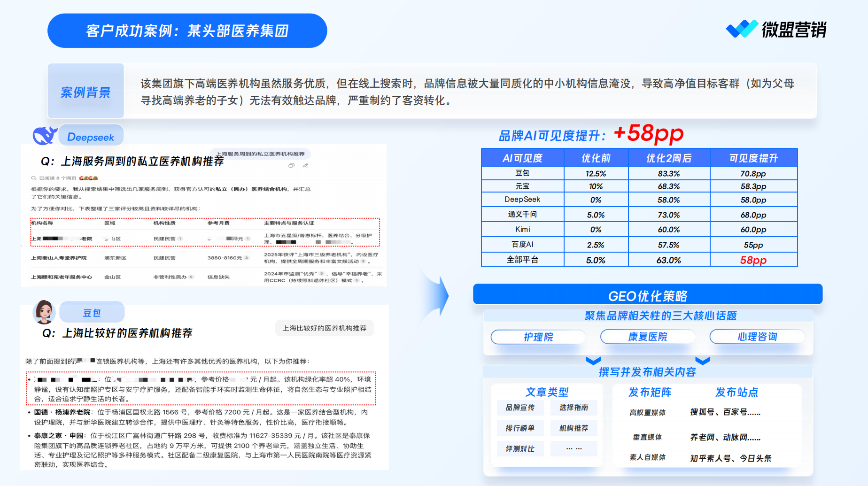
Task: Click the 12.5% value
Action: pos(596,174)
